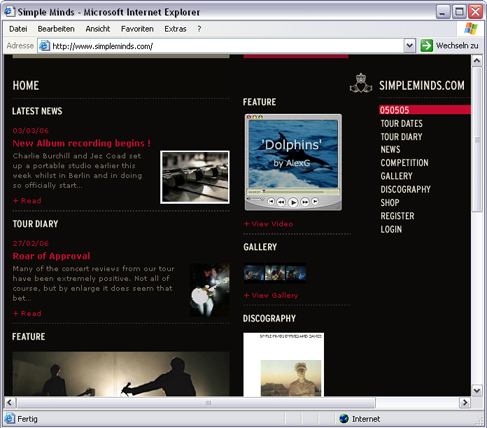
Task: Click the first gallery thumbnail
Action: pos(254,273)
